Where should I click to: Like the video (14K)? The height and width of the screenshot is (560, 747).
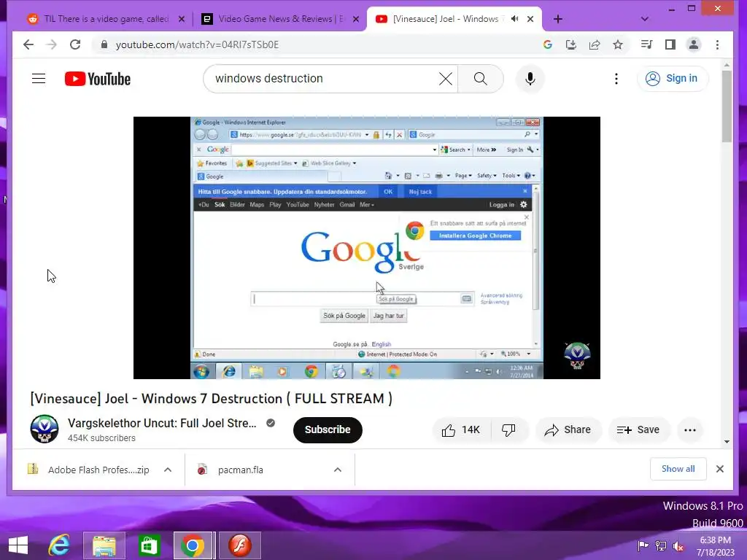pos(460,430)
